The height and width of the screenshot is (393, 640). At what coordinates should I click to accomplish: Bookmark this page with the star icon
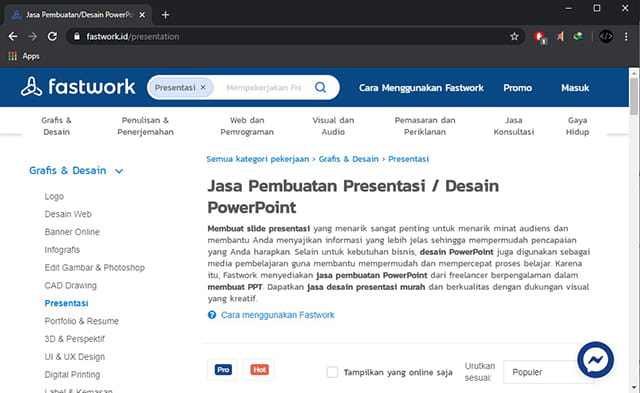pyautogui.click(x=514, y=37)
